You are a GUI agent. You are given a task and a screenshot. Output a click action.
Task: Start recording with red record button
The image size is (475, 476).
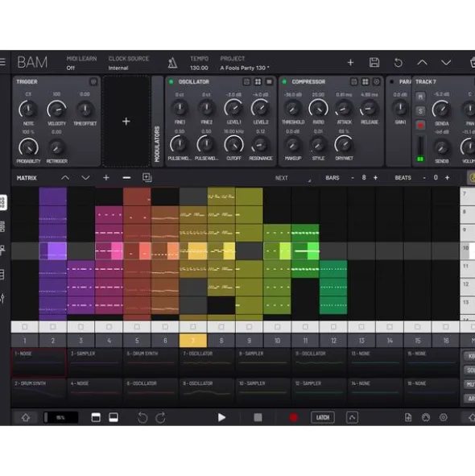click(293, 418)
